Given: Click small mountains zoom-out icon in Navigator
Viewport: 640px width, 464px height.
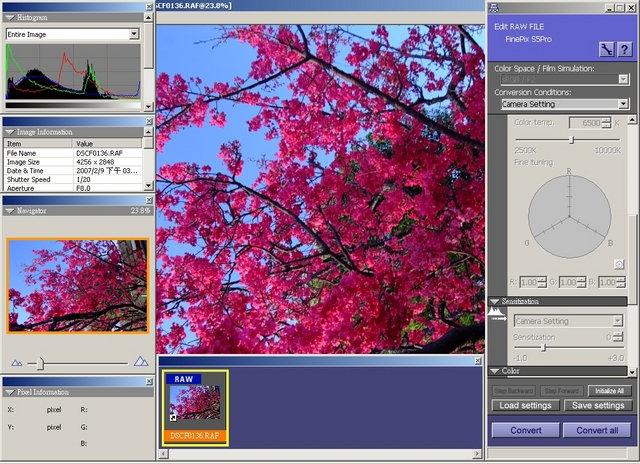Looking at the screenshot, I should click(17, 362).
